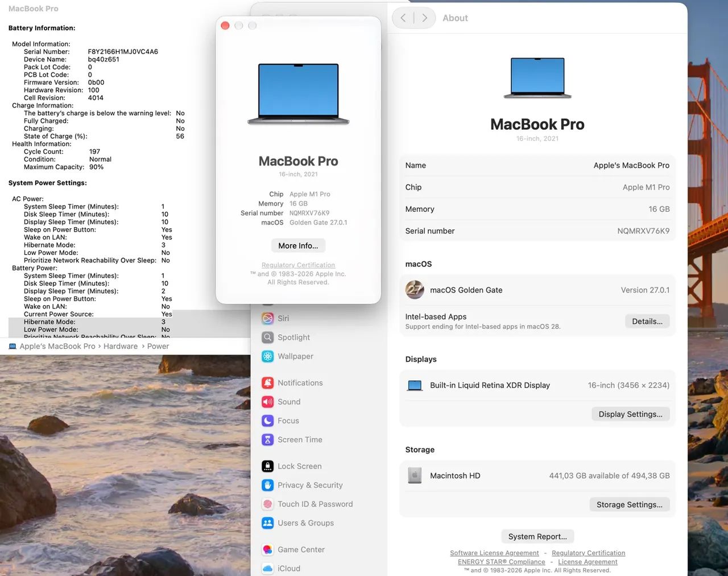Select Power in the path bar
Viewport: 728px width, 576px height.
pyautogui.click(x=158, y=346)
